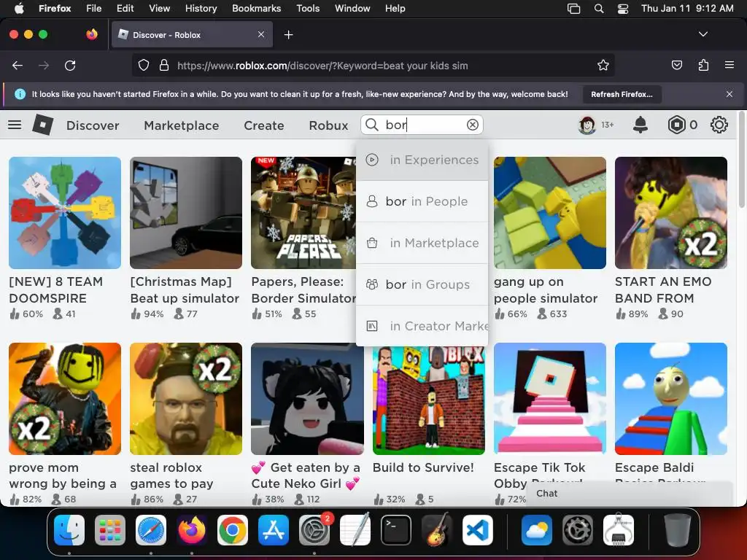Open the tracking protection shield icon
This screenshot has width=747, height=560.
[x=144, y=65]
